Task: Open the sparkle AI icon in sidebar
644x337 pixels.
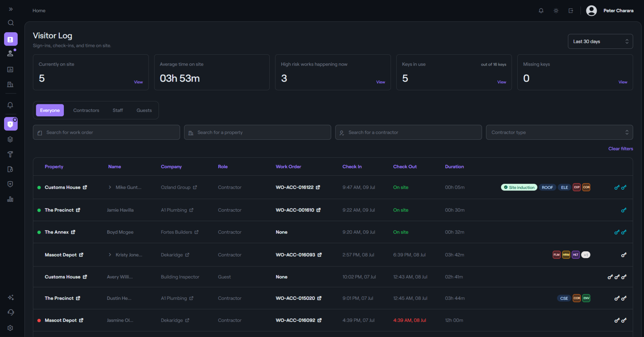Action: click(x=11, y=297)
